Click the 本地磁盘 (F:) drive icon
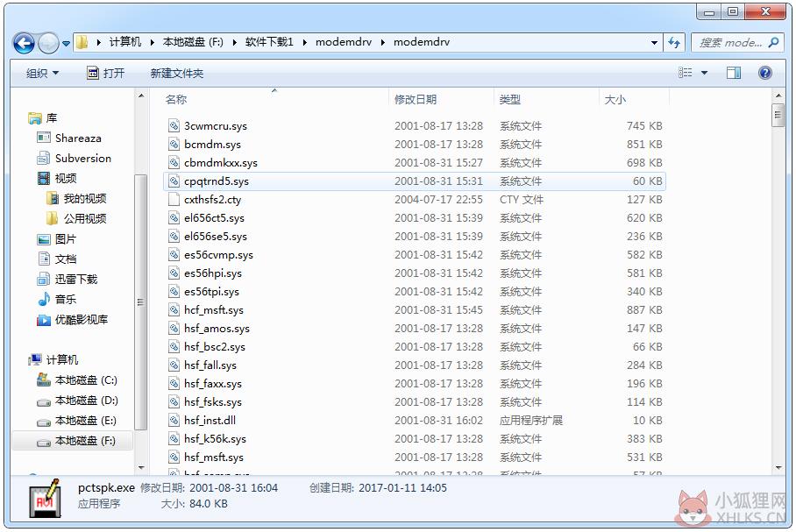This screenshot has width=796, height=532. tap(44, 443)
